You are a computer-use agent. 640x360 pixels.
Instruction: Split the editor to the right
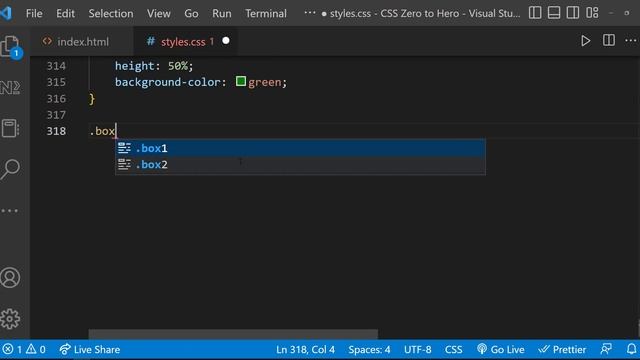609,40
